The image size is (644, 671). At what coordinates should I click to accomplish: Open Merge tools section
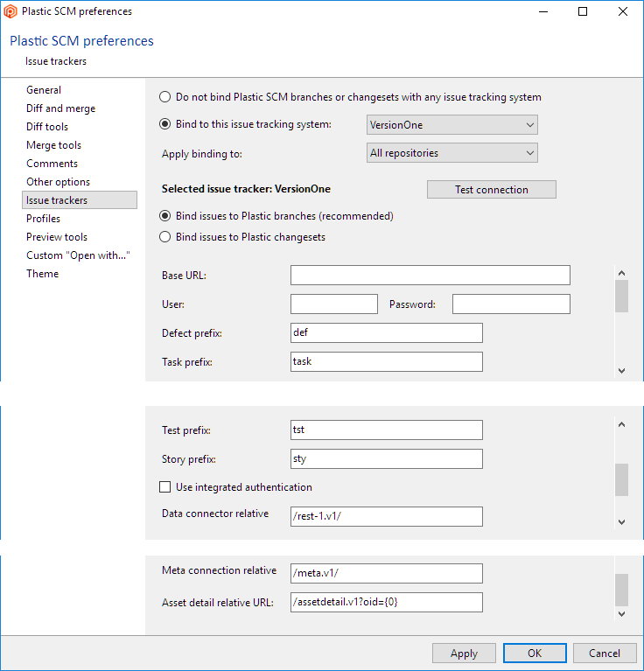click(x=53, y=145)
